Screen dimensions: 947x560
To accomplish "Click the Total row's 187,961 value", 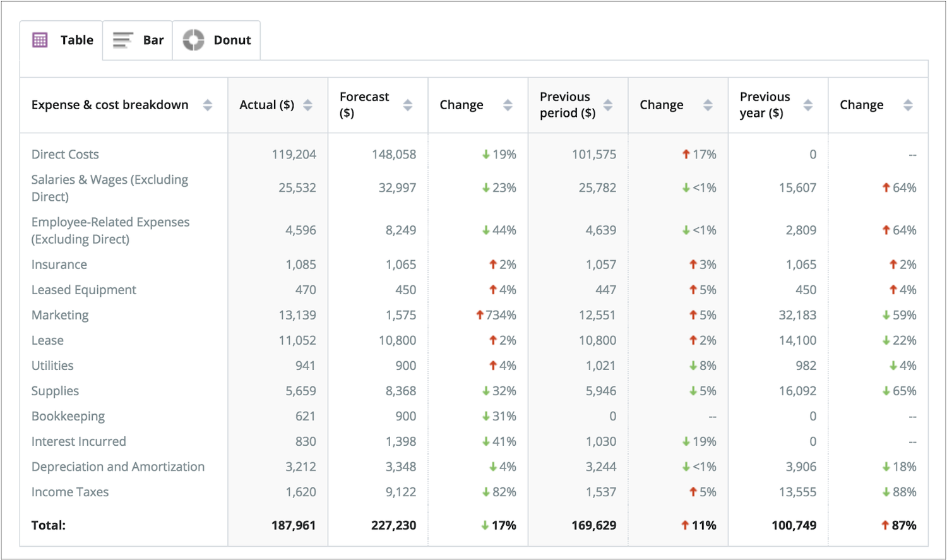I will (294, 525).
